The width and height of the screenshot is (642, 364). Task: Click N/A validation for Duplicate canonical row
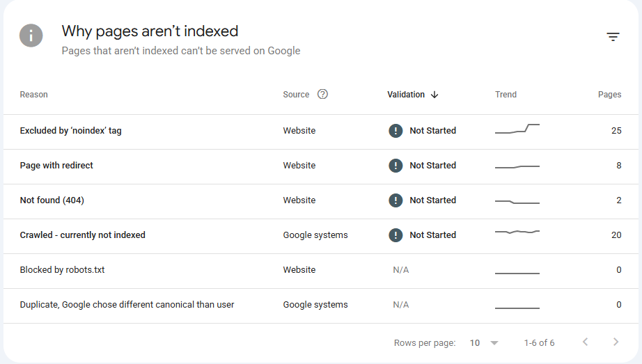pos(401,305)
